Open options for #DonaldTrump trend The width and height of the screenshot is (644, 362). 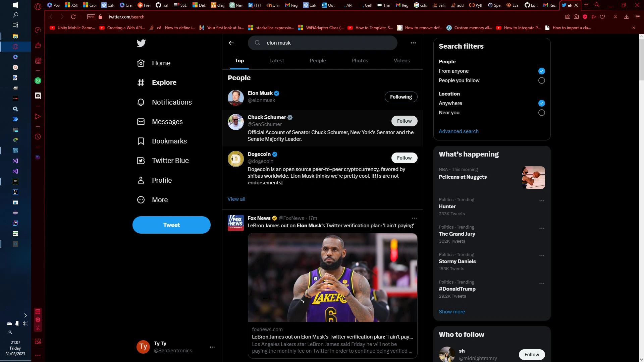pyautogui.click(x=542, y=283)
